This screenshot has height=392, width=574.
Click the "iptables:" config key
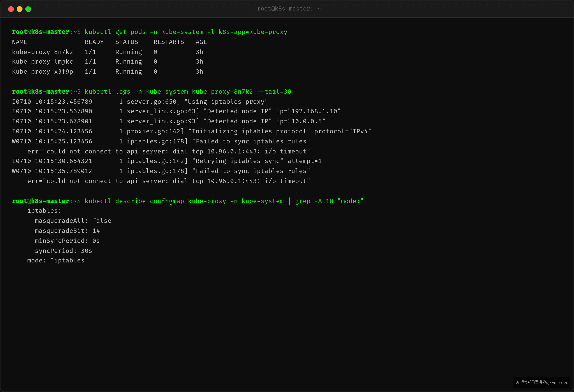tap(44, 211)
